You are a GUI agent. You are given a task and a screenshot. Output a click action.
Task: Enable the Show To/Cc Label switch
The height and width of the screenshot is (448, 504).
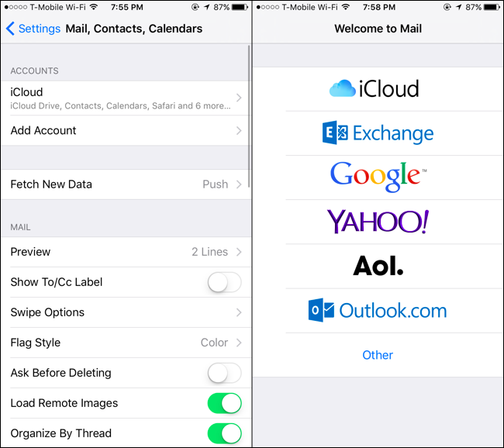coord(224,282)
